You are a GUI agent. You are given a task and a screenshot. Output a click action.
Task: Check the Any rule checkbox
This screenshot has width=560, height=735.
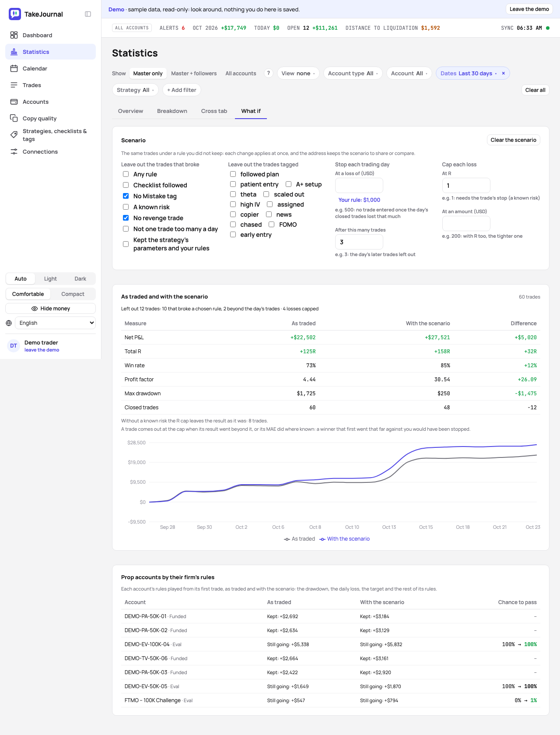click(x=126, y=174)
